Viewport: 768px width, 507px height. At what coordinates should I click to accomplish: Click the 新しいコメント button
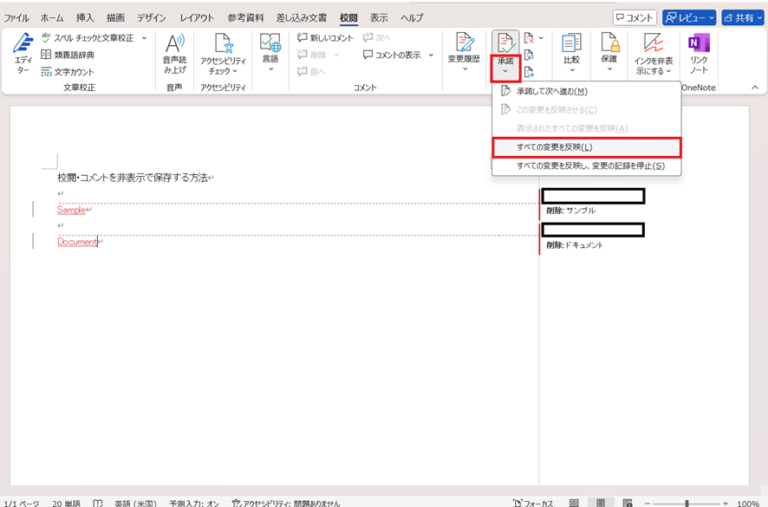325,38
